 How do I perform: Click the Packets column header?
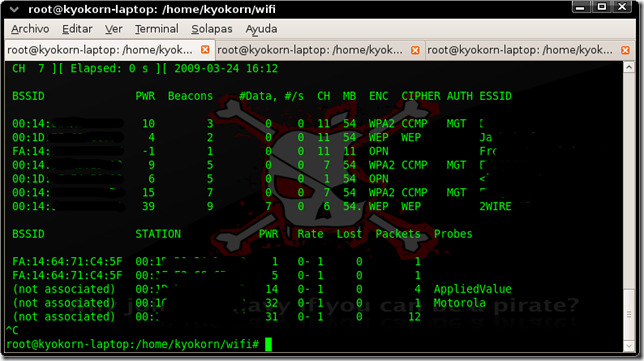tap(398, 234)
